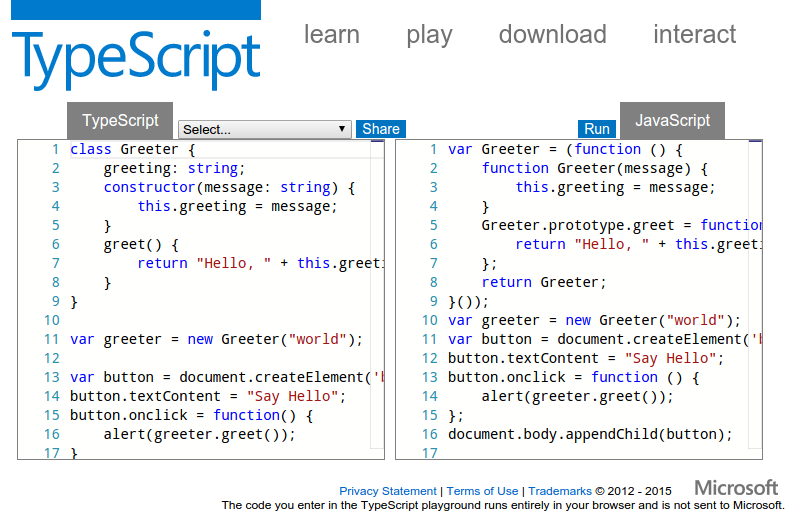Open the Terms of Use link
793x525 pixels.
(x=482, y=491)
